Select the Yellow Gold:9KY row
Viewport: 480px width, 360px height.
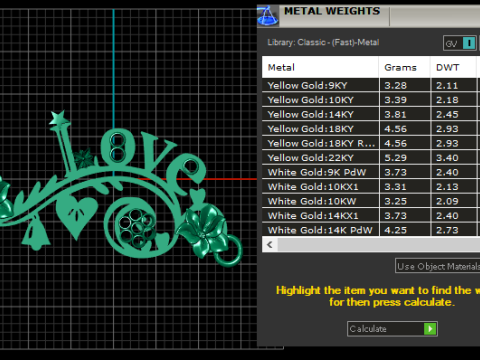click(x=371, y=85)
